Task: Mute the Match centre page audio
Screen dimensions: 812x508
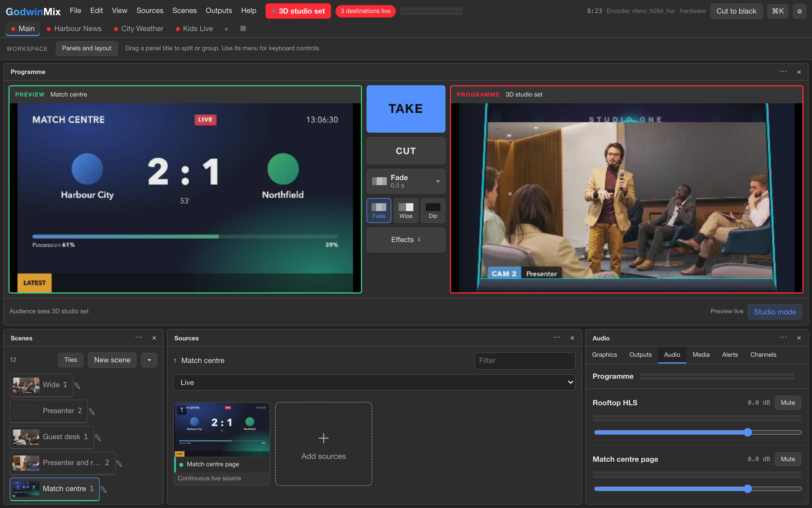Action: point(787,459)
